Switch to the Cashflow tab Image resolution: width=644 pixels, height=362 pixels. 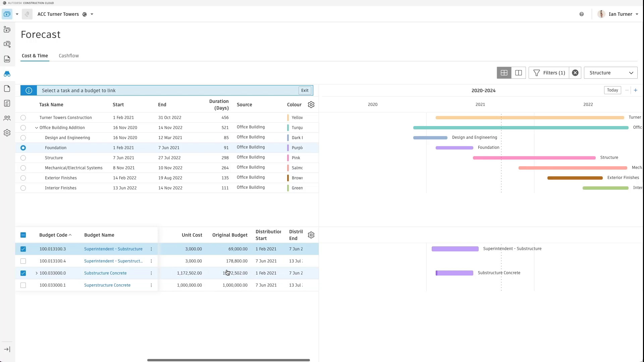click(69, 56)
